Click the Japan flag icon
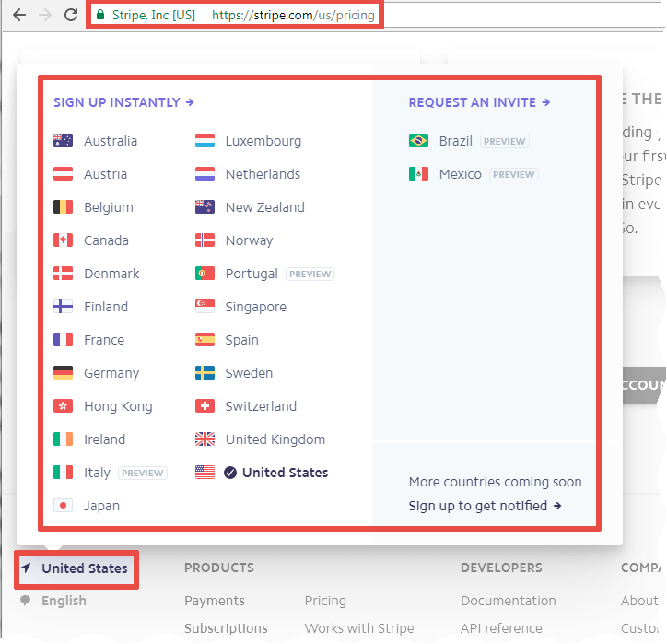Screen dimensions: 667x644 (x=63, y=505)
